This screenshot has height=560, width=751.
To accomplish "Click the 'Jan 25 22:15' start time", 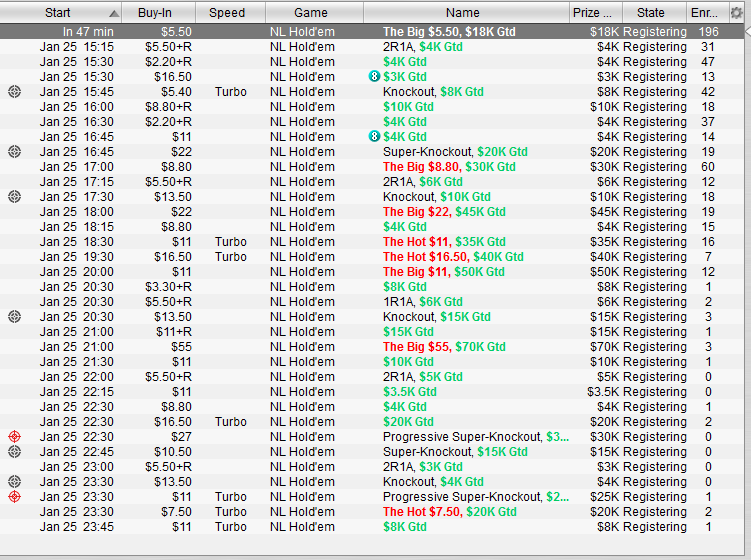I will [77, 392].
